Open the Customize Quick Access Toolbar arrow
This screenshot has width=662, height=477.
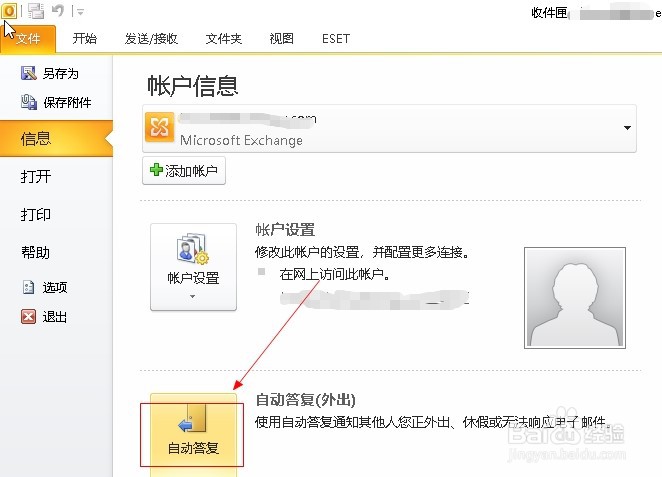click(80, 12)
